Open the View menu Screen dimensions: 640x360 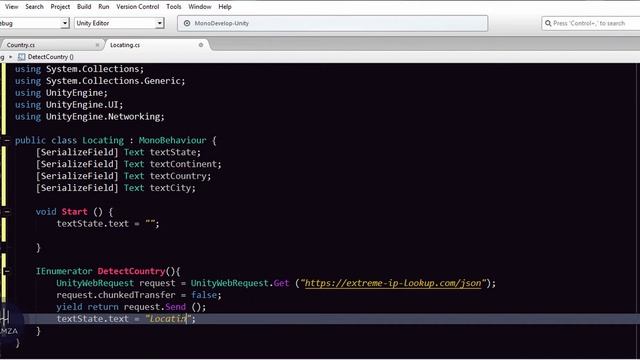[x=11, y=7]
